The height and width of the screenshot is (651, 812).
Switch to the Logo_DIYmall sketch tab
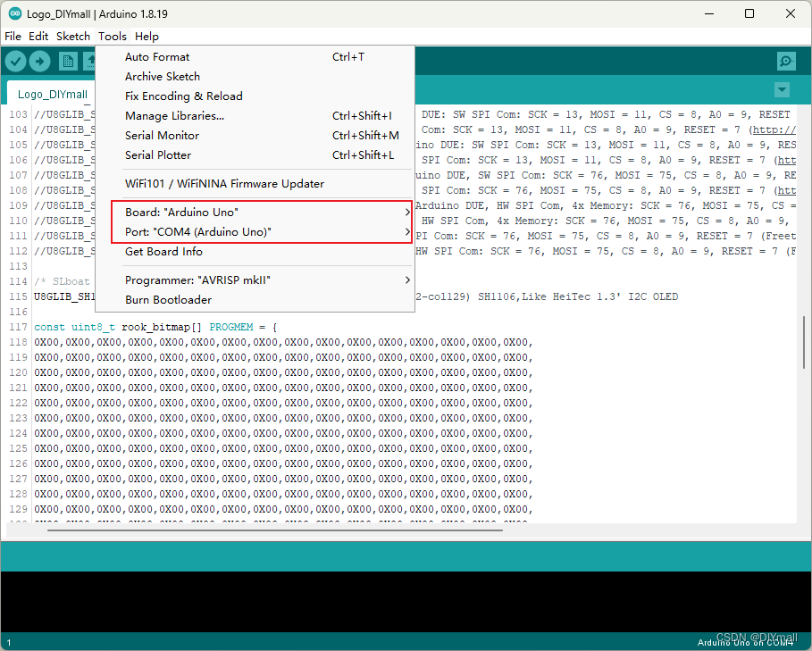pos(53,94)
